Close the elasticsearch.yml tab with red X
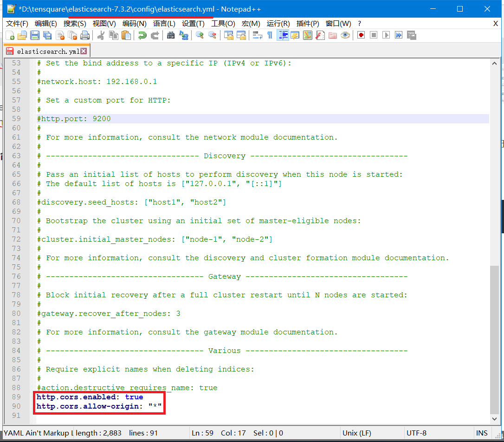The width and height of the screenshot is (504, 442). (84, 51)
